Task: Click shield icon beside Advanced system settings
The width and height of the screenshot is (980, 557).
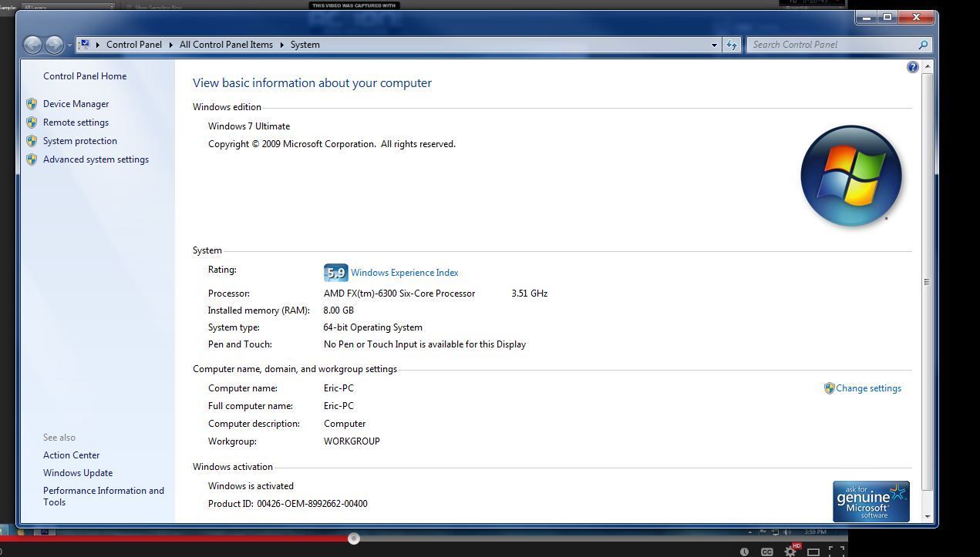Action: (32, 159)
